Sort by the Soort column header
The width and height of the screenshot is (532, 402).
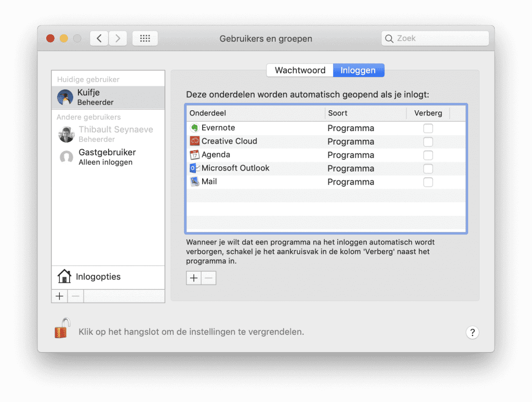pyautogui.click(x=366, y=113)
